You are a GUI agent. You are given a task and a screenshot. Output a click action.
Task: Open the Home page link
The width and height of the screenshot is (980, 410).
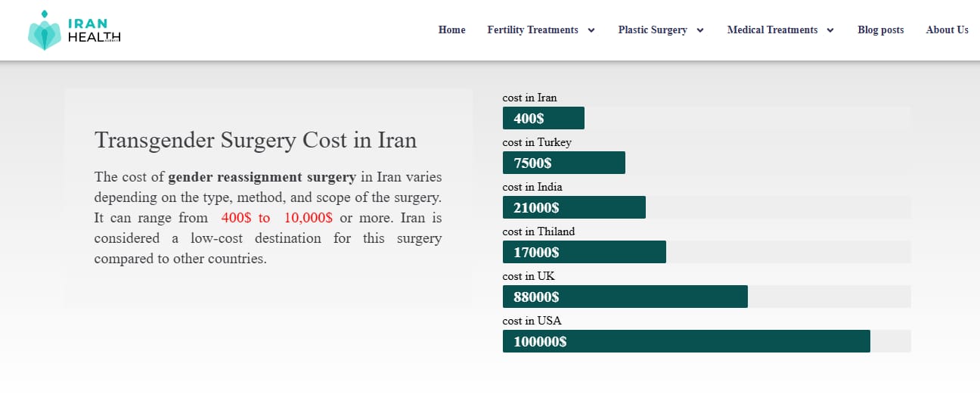(451, 30)
